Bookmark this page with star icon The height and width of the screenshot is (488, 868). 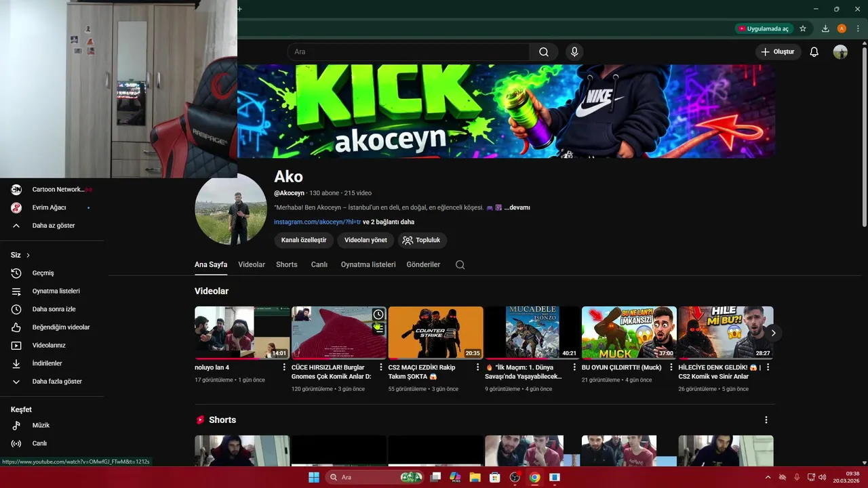pos(803,28)
